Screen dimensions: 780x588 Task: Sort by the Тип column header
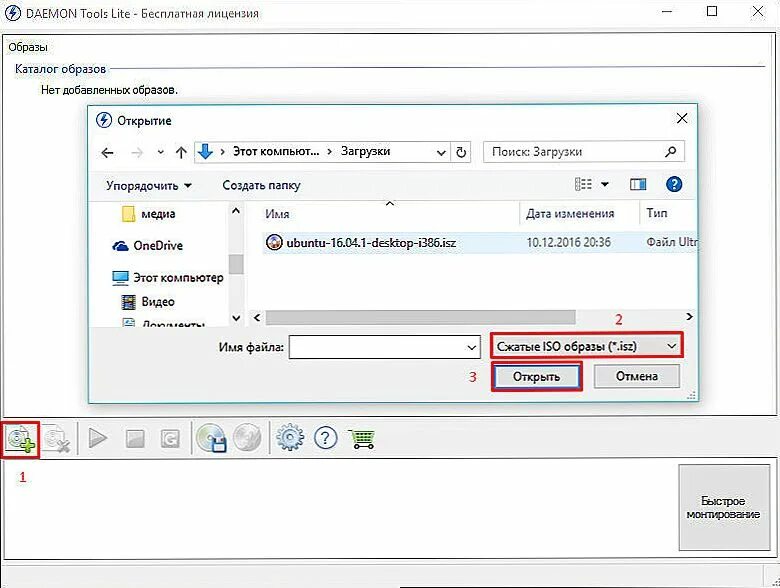(657, 213)
